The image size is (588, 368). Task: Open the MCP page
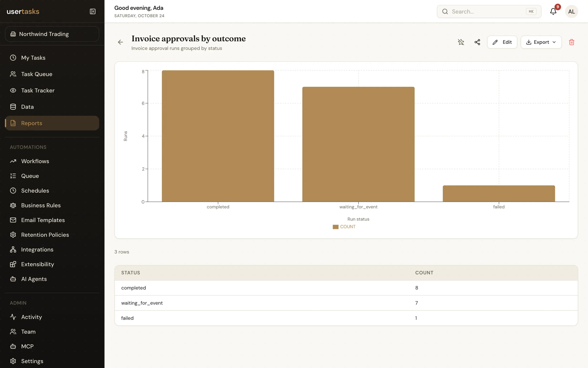coord(52,346)
